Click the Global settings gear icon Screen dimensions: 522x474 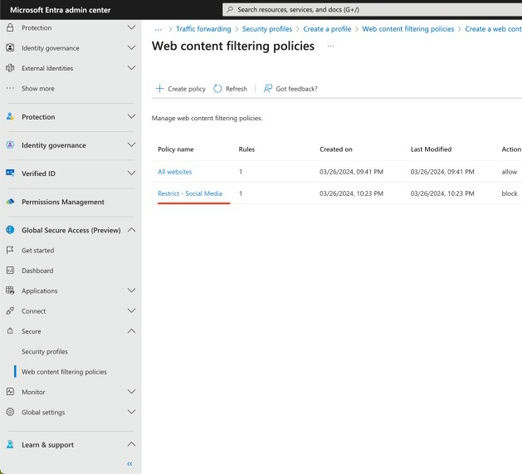click(x=10, y=412)
